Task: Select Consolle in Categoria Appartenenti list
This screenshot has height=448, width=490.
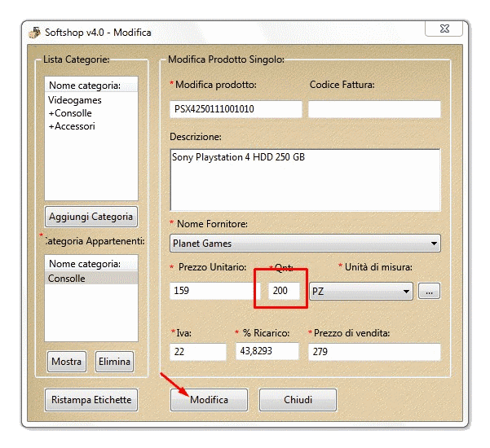Action: click(x=67, y=279)
